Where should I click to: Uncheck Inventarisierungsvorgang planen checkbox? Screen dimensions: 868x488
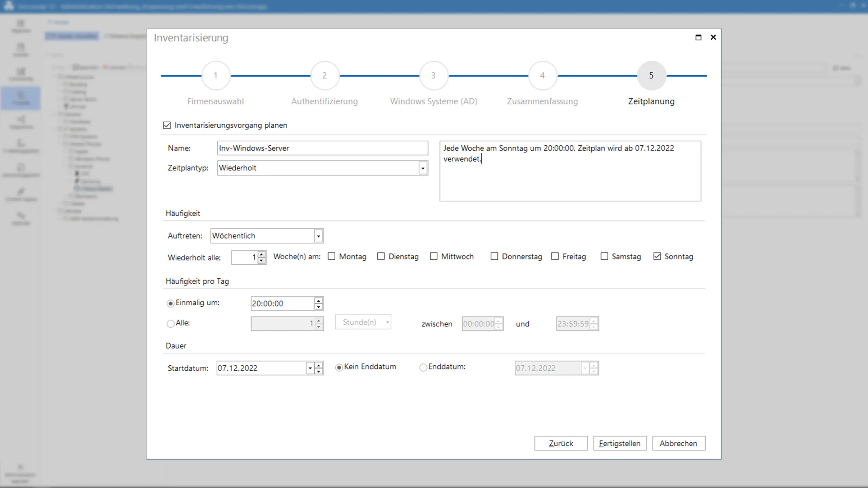[x=167, y=125]
